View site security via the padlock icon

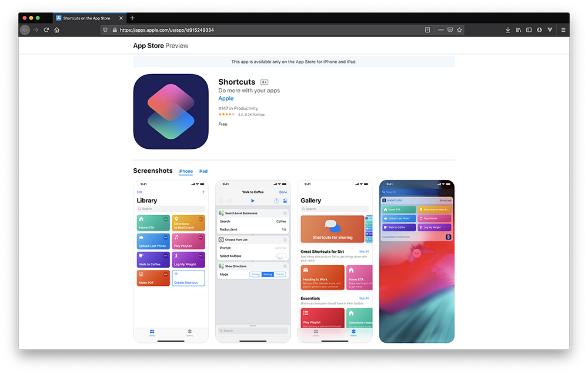tap(115, 30)
